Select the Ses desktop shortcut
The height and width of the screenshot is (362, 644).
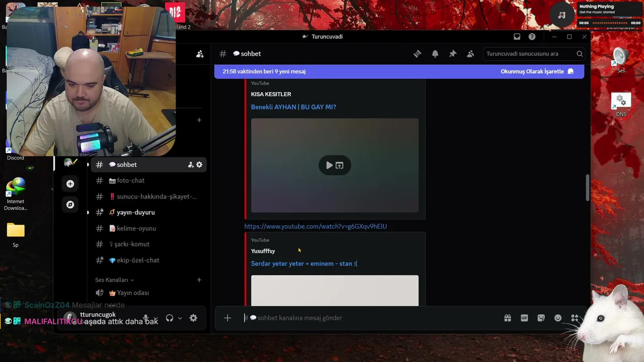[x=621, y=60]
